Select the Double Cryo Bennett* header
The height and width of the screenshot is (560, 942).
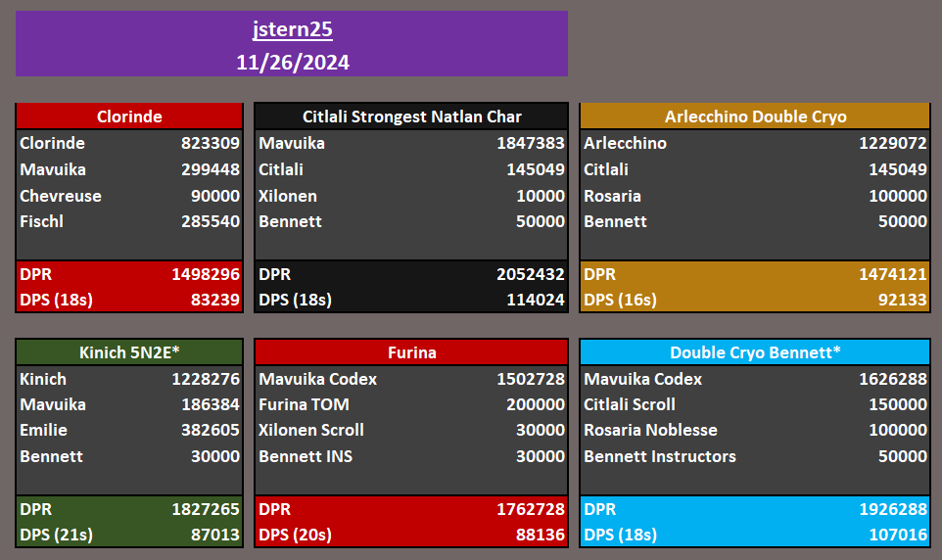point(755,352)
